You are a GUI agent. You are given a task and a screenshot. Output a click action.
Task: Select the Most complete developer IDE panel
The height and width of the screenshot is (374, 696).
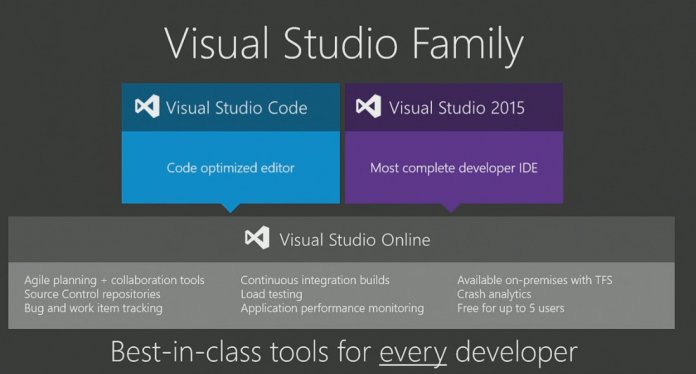tap(454, 167)
